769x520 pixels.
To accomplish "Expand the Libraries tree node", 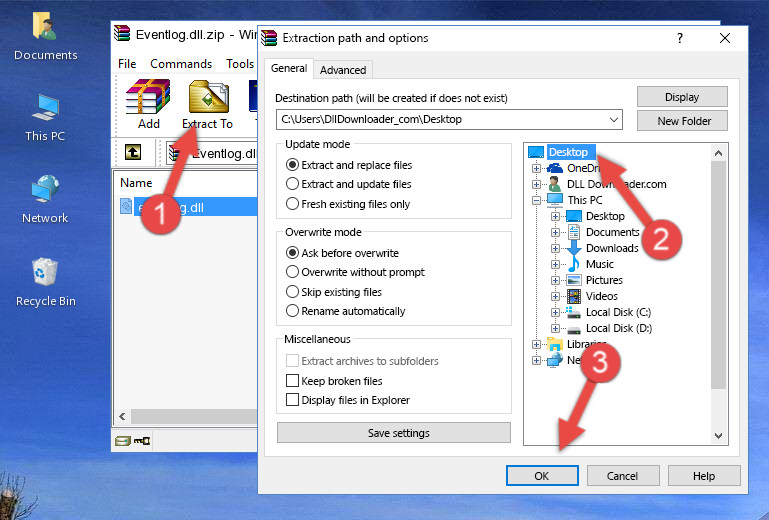I will point(537,344).
